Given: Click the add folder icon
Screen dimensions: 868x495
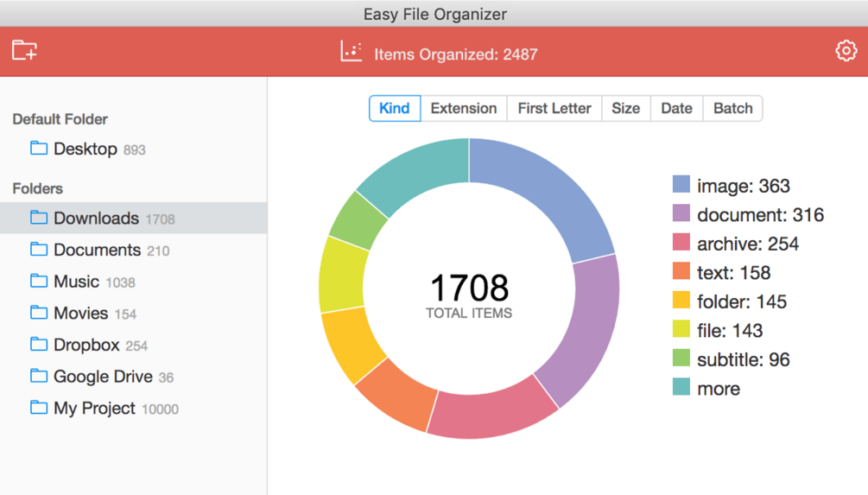Looking at the screenshot, I should tap(24, 50).
